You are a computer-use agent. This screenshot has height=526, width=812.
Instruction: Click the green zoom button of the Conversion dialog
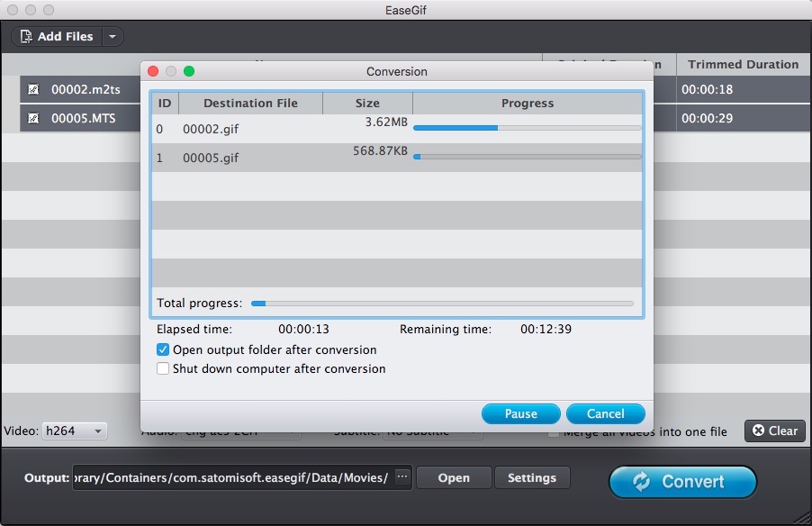tap(189, 71)
